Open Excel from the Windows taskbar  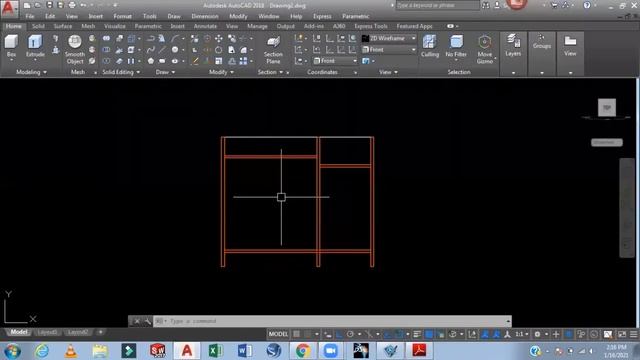pos(216,351)
